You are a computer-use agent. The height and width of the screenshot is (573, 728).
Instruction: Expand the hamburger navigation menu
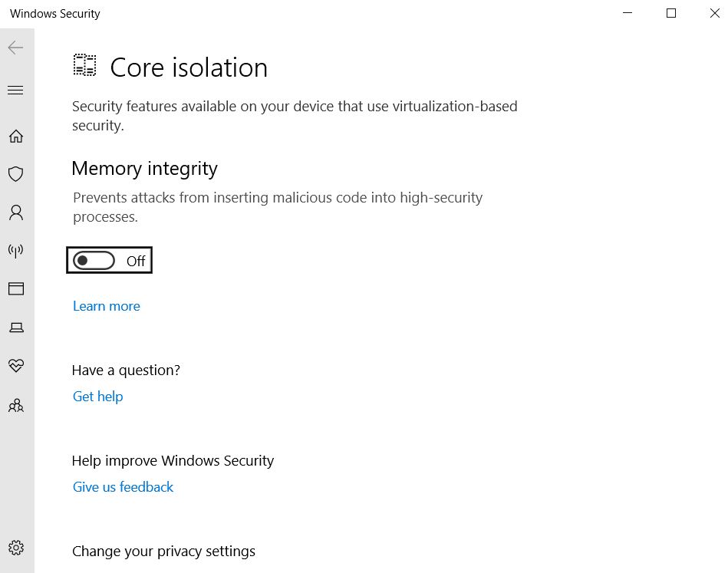coord(15,90)
